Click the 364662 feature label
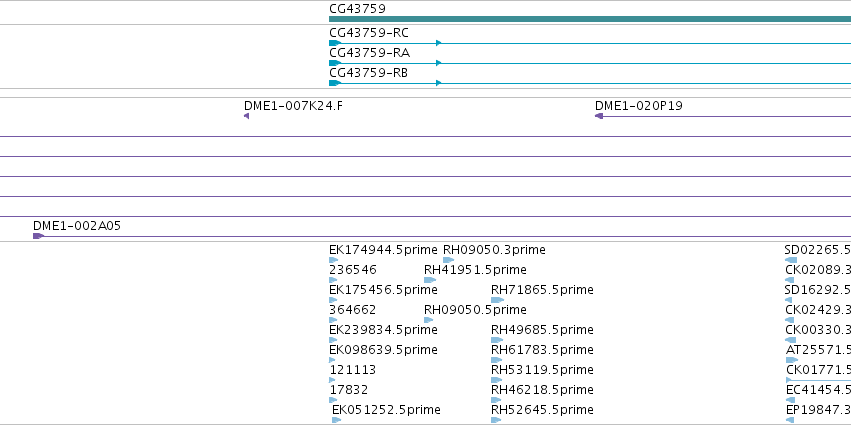Screen dimensions: 851x425 [352, 310]
